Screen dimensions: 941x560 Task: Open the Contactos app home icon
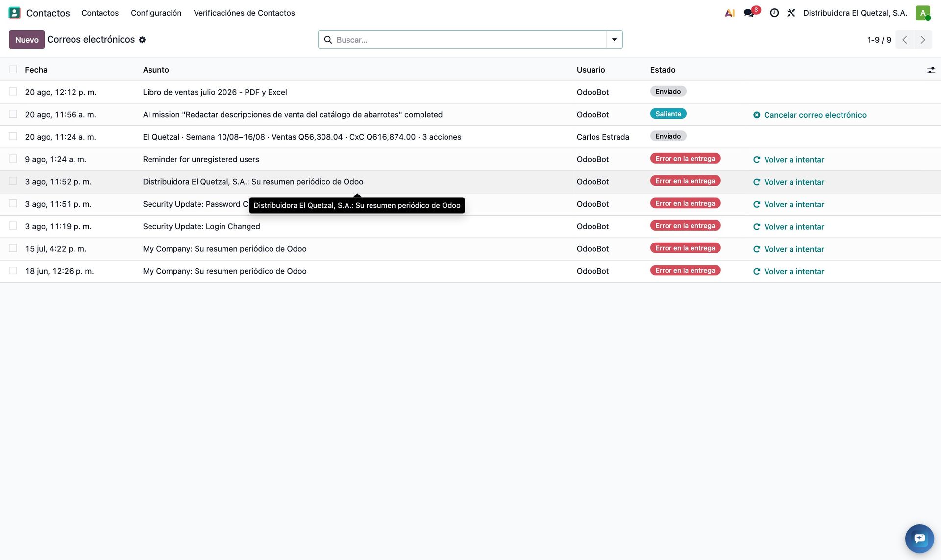tap(15, 13)
